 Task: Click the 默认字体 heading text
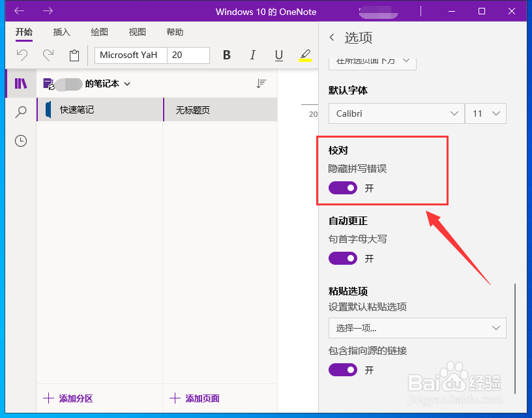(x=348, y=90)
